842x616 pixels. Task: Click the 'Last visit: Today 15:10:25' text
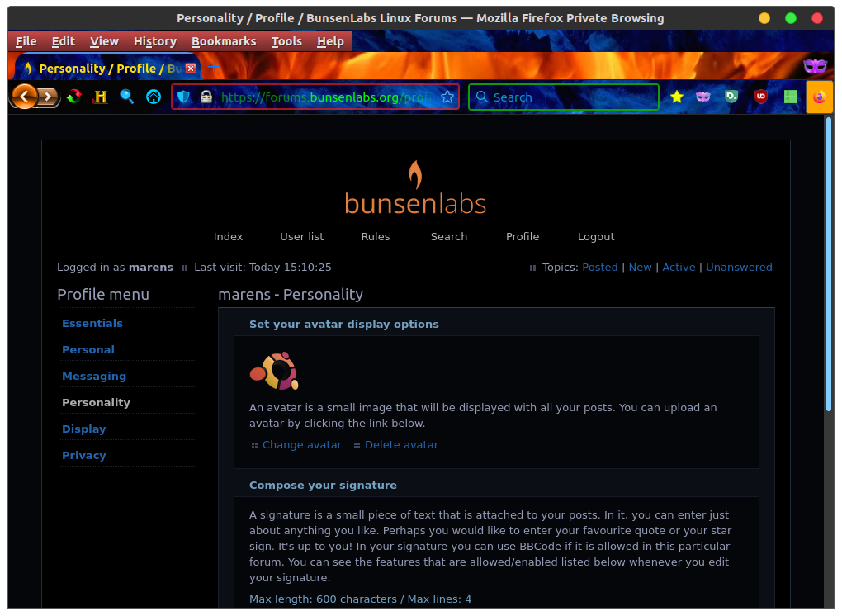tap(263, 268)
